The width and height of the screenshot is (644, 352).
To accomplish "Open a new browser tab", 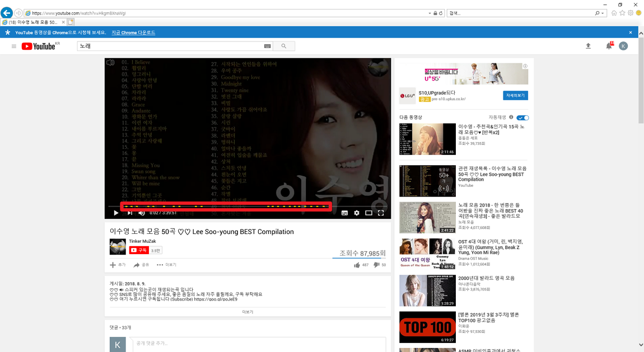I will [x=71, y=22].
